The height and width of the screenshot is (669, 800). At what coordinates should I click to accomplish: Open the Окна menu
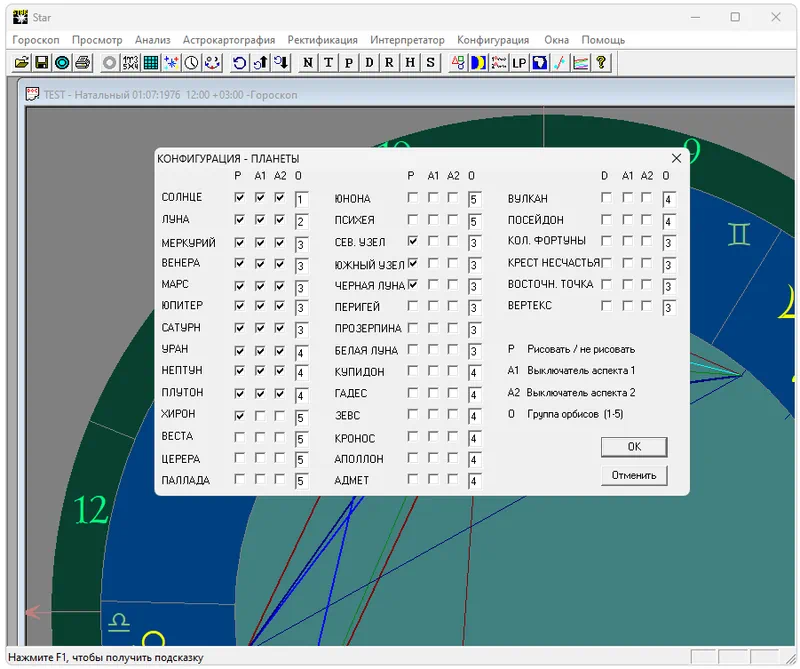556,40
